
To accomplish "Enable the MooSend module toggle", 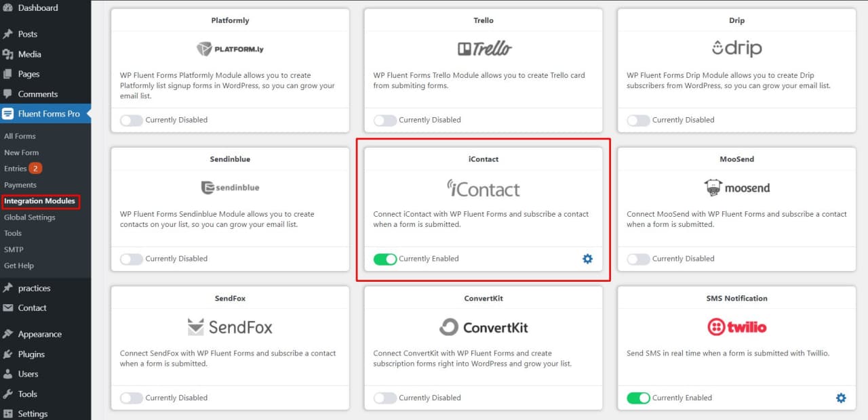I will tap(638, 259).
